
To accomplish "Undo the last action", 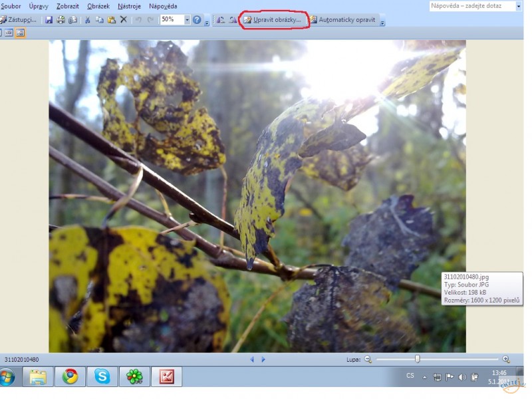I will coord(138,20).
